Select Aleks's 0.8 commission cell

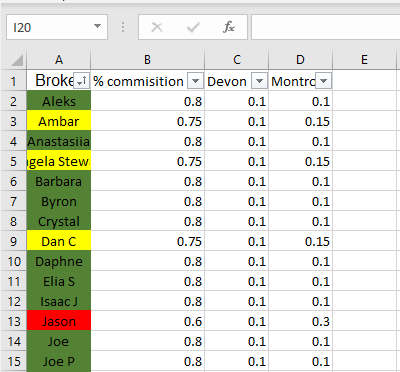[x=148, y=101]
